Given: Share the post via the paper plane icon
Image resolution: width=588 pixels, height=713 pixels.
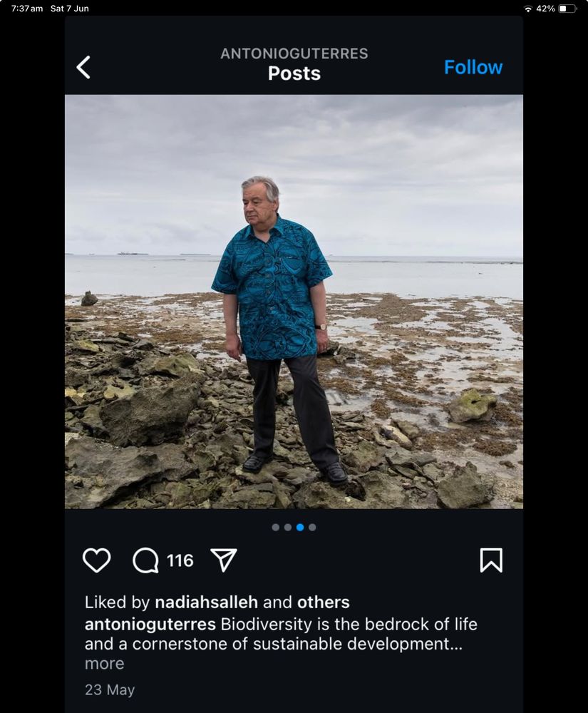Looking at the screenshot, I should (225, 560).
